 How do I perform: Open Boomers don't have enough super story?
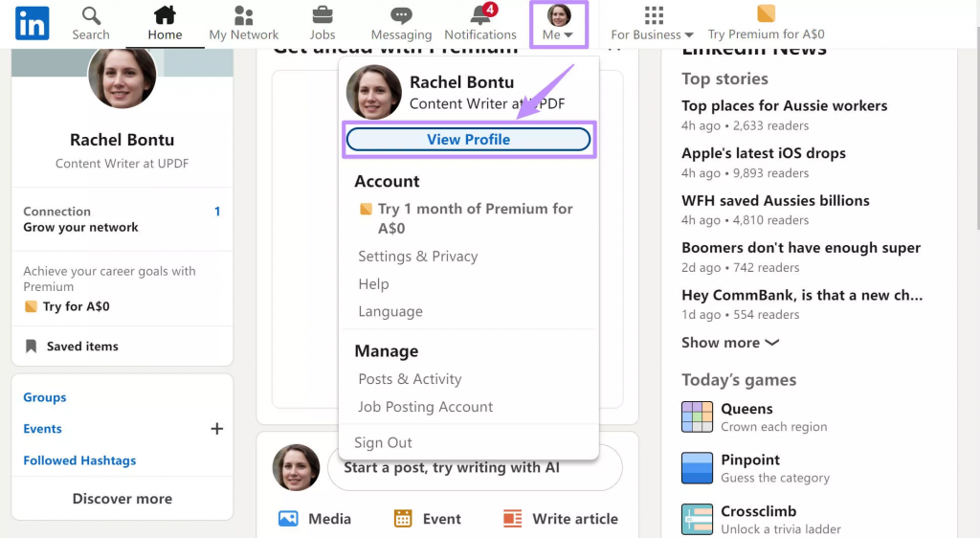[801, 247]
